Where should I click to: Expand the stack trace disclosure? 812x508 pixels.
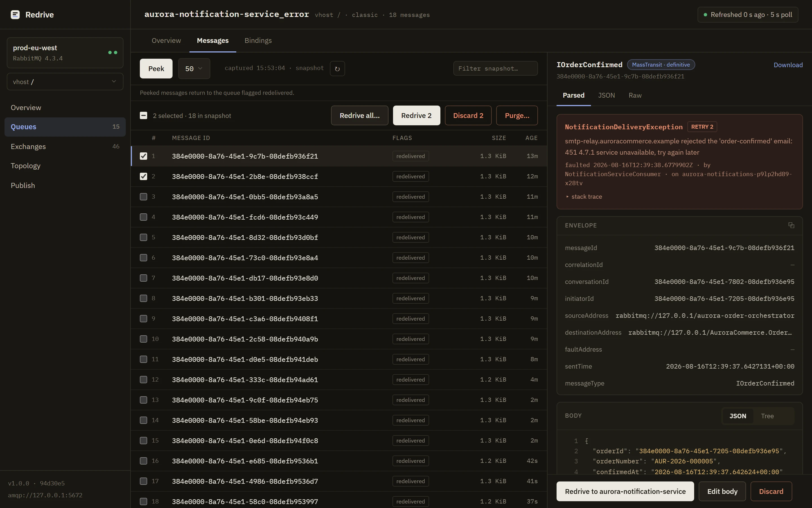click(x=584, y=196)
